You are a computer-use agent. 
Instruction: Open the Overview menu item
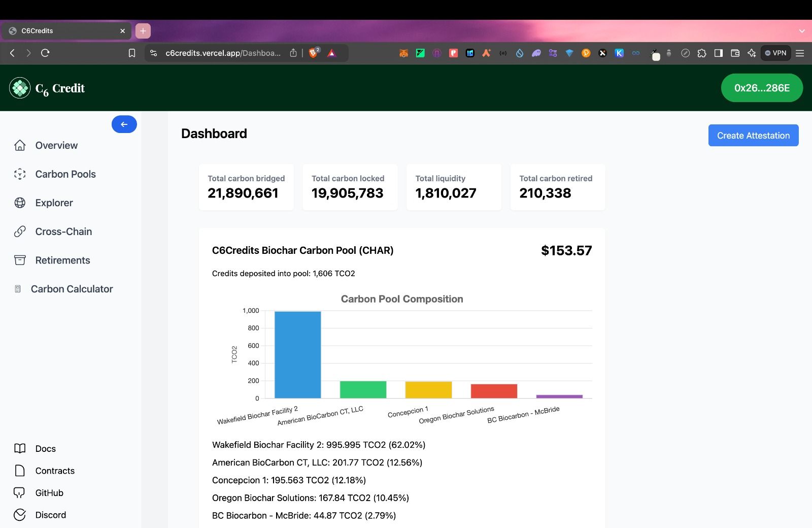(x=56, y=145)
